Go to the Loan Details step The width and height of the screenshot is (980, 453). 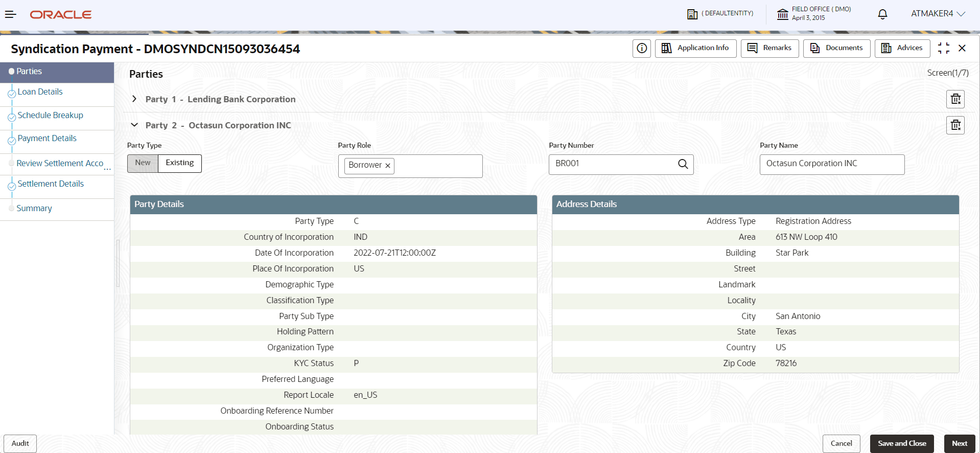[x=40, y=92]
